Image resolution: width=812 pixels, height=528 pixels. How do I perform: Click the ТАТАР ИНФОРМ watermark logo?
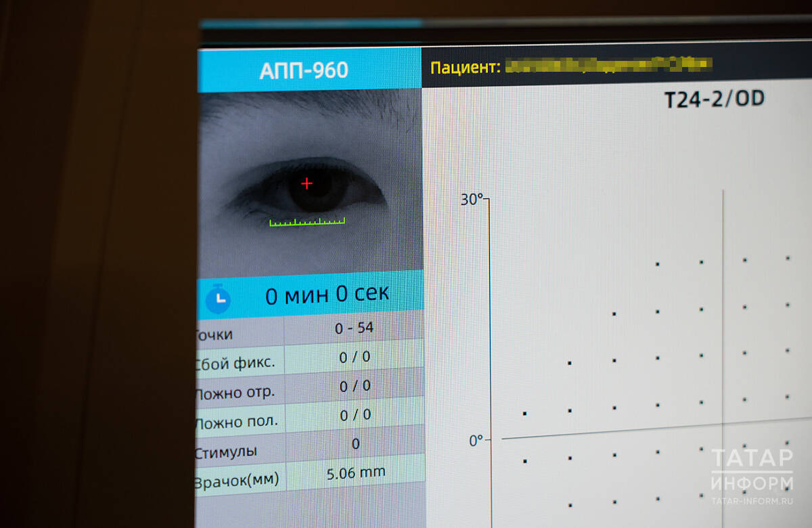tap(752, 470)
